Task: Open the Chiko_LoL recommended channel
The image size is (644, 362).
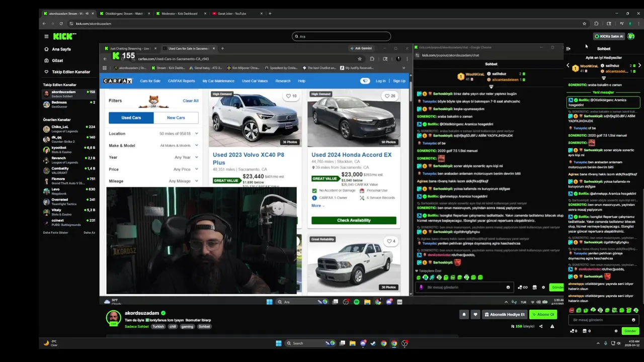Action: point(69,129)
